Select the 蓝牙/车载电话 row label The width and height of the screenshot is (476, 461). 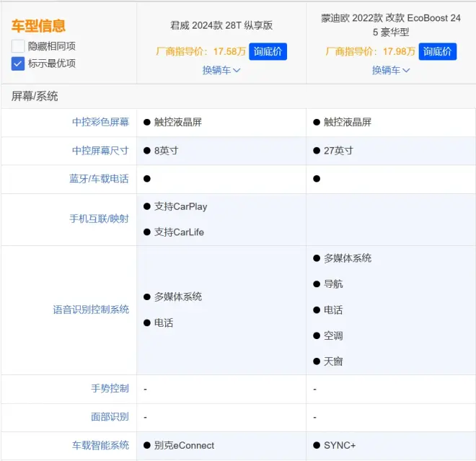(99, 179)
